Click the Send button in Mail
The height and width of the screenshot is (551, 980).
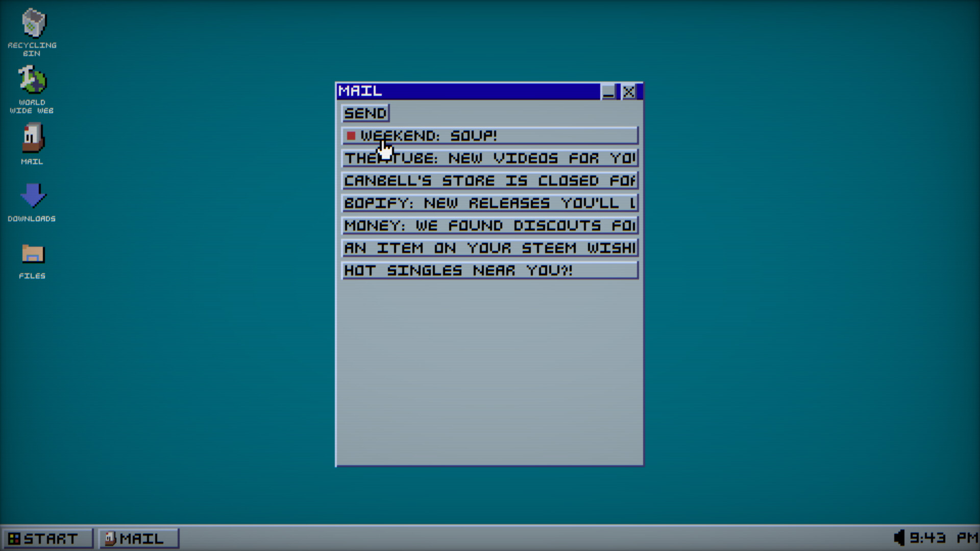pyautogui.click(x=365, y=113)
